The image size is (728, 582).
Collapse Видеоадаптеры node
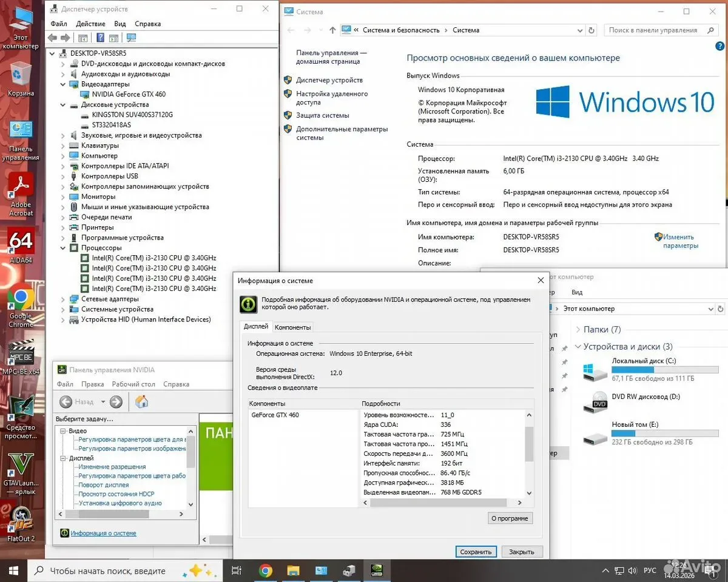point(63,84)
